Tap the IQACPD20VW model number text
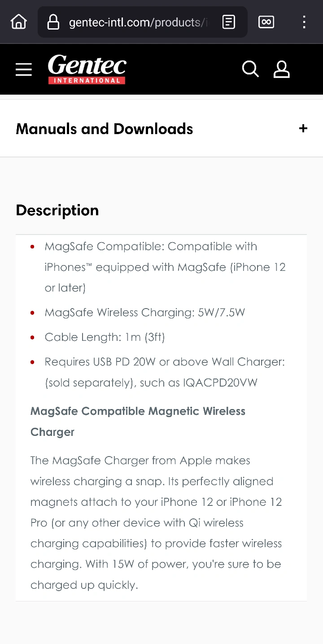 220,383
